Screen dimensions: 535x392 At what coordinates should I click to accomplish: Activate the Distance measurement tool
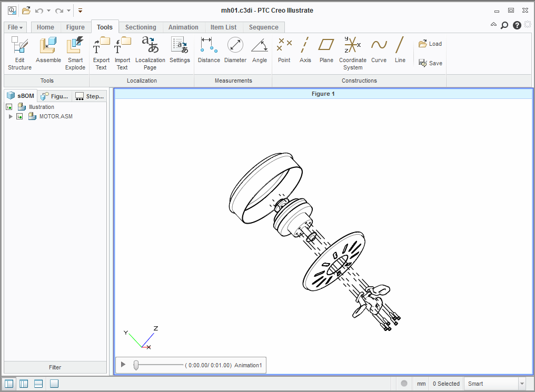click(209, 50)
